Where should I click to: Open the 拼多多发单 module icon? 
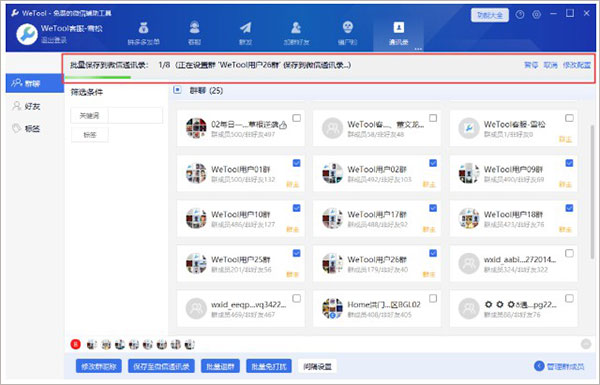(x=143, y=33)
